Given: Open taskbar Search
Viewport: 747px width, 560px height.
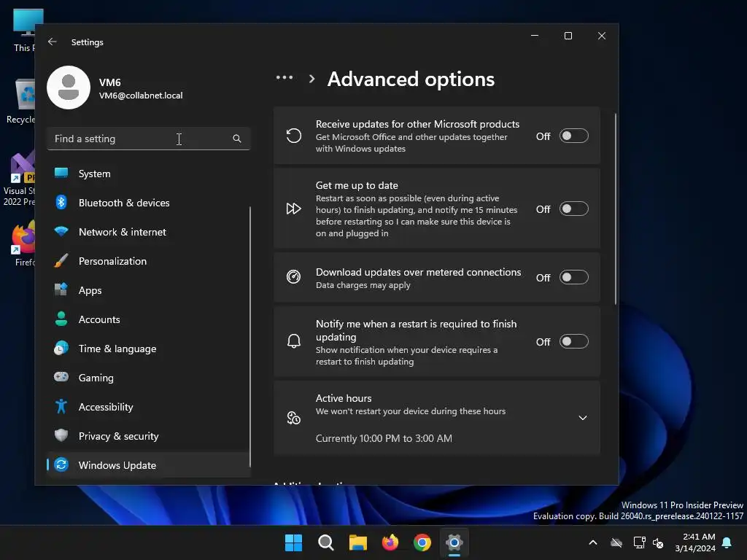Looking at the screenshot, I should [326, 542].
